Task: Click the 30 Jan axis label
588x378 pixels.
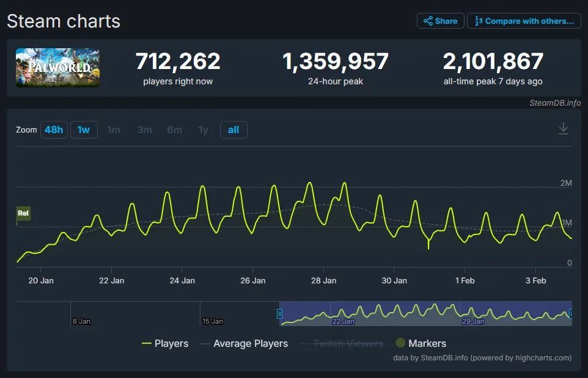Action: [x=394, y=280]
